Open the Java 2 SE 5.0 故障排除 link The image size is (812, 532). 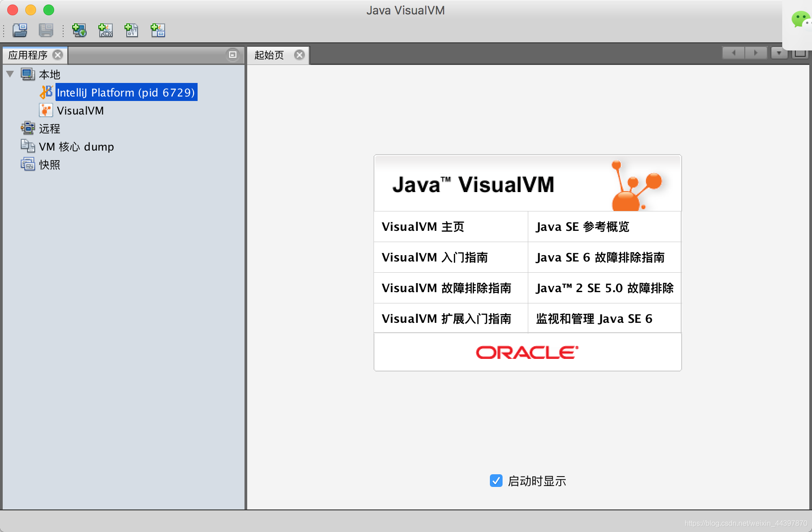(x=604, y=288)
